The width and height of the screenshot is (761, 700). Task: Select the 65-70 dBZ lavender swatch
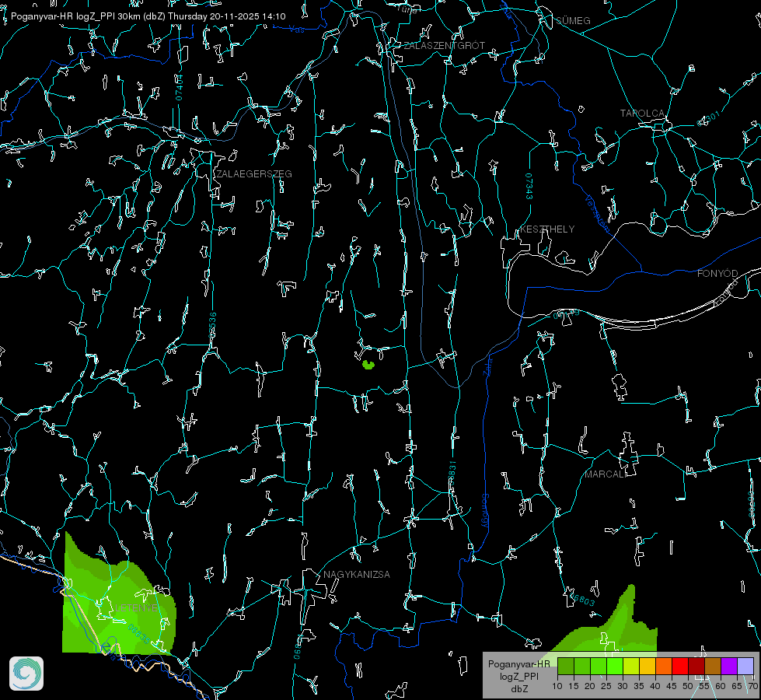click(x=745, y=666)
